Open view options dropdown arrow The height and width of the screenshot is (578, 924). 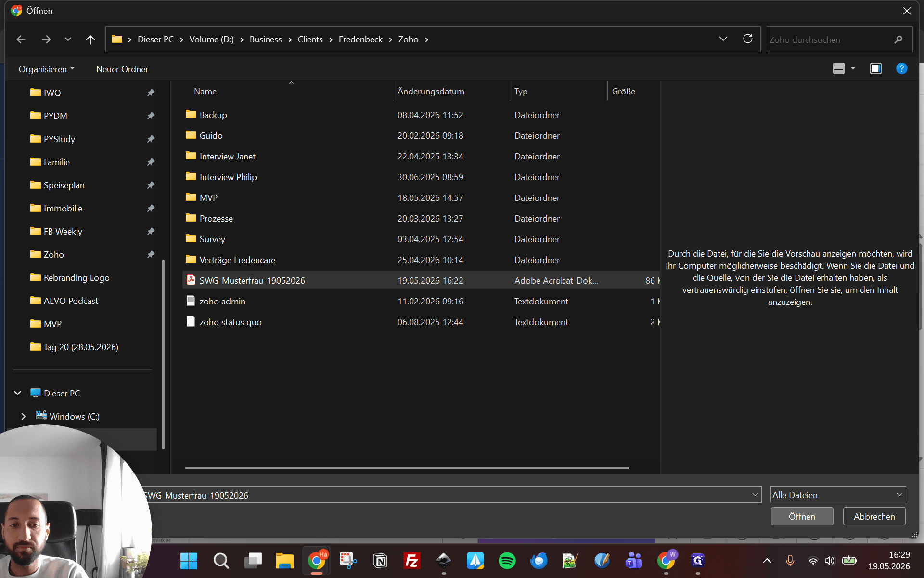853,68
